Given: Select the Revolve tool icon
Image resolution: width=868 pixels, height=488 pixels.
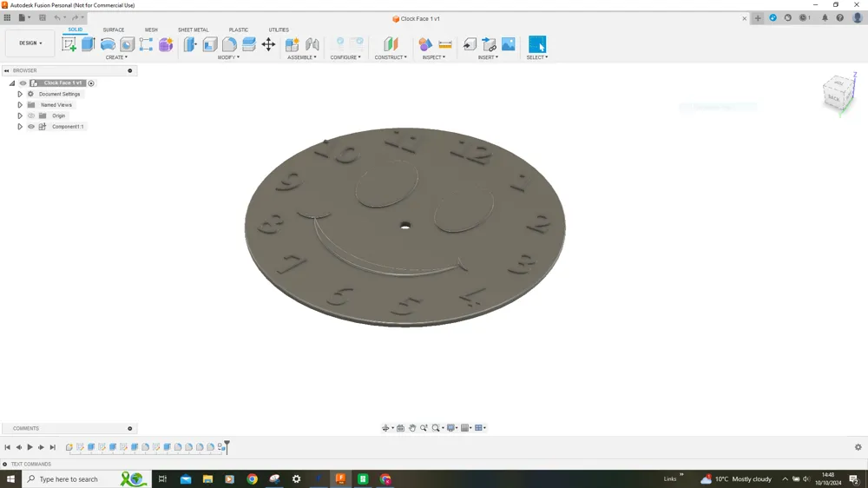Looking at the screenshot, I should point(108,44).
